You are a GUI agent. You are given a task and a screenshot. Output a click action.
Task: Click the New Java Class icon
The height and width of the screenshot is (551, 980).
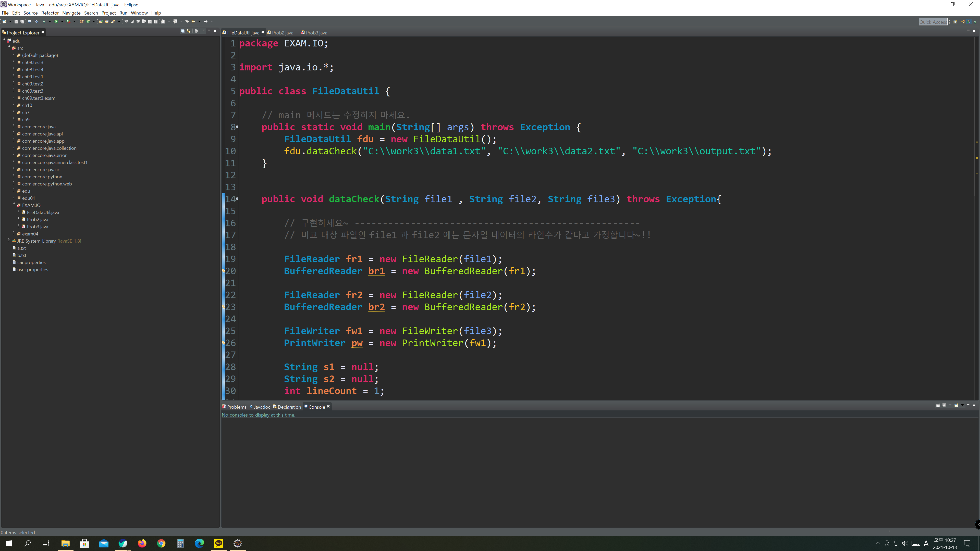pyautogui.click(x=88, y=22)
